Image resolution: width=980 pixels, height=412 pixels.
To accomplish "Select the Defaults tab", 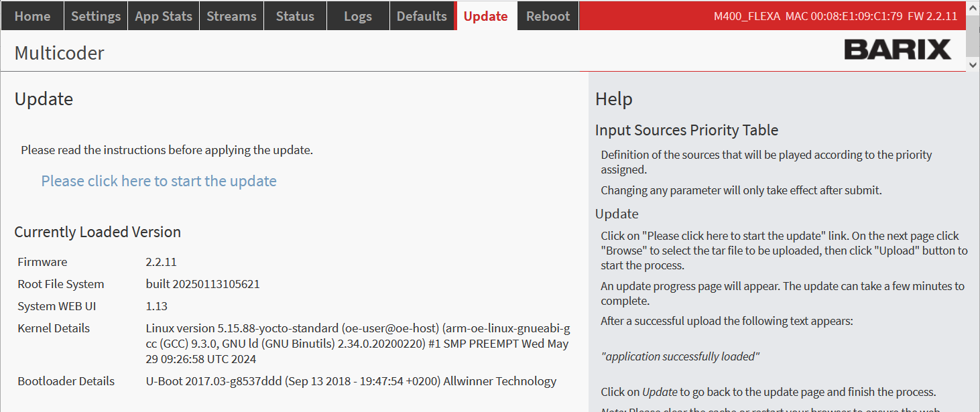I will click(422, 16).
